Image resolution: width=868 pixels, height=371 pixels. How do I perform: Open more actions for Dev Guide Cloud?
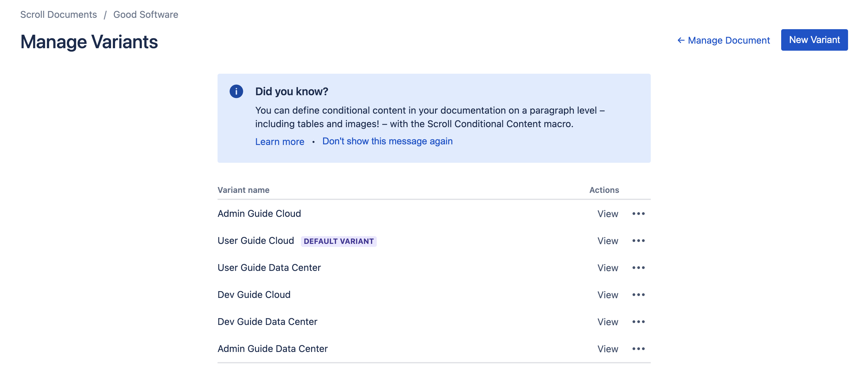tap(638, 295)
